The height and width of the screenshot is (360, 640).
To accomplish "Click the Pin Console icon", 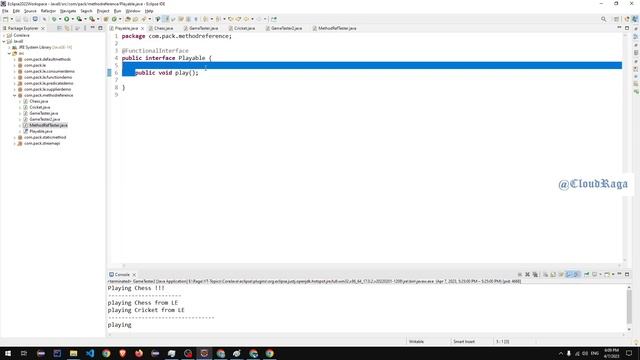I will (587, 274).
